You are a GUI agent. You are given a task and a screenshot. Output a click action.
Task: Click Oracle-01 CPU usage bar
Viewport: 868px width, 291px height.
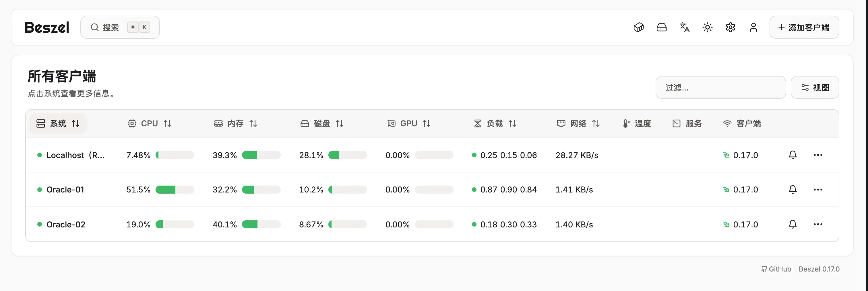coord(175,189)
